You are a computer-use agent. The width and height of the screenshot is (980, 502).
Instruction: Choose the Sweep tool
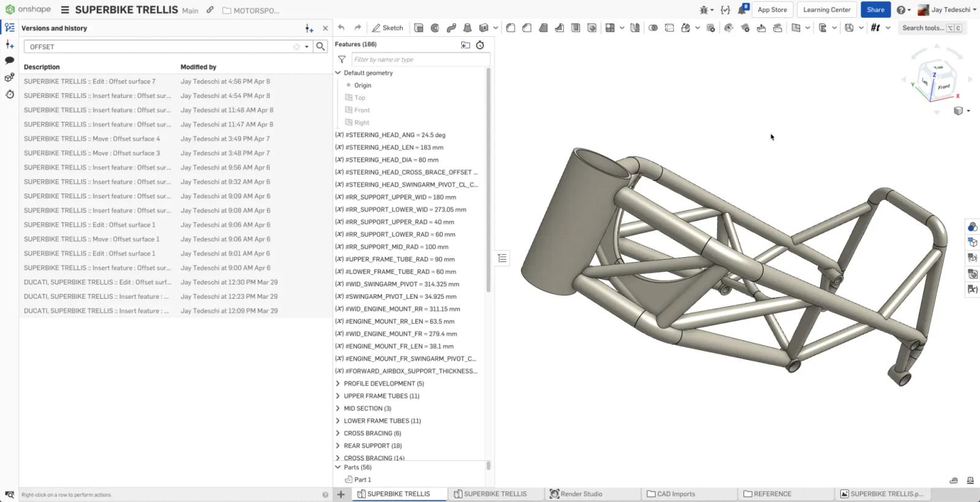click(x=451, y=28)
